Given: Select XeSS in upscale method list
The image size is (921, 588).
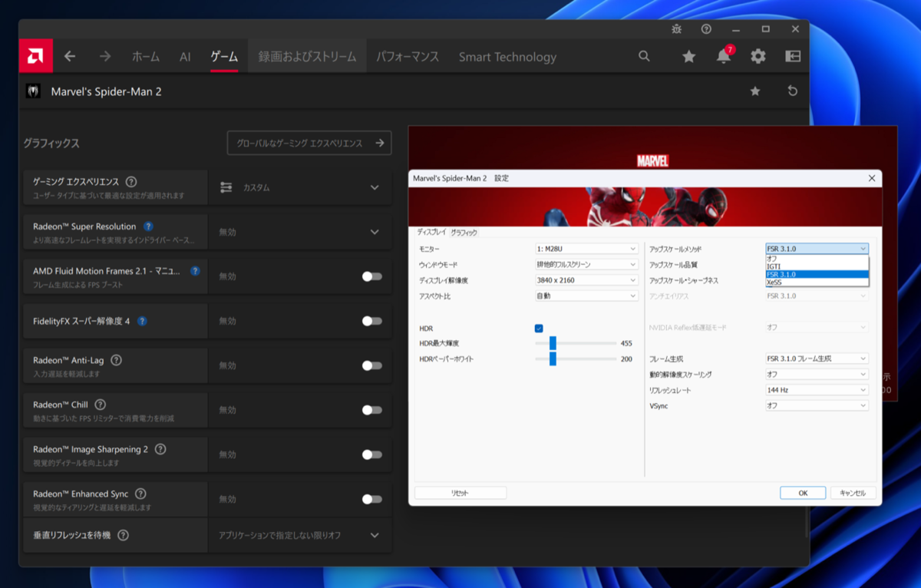Looking at the screenshot, I should pos(817,282).
